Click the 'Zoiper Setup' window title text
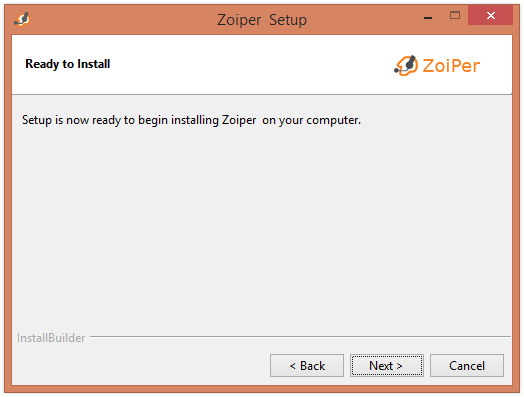 pos(262,20)
